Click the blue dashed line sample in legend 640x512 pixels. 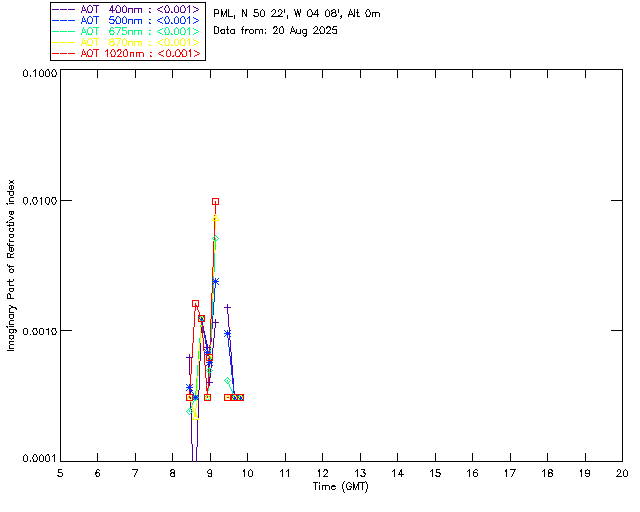pos(64,20)
